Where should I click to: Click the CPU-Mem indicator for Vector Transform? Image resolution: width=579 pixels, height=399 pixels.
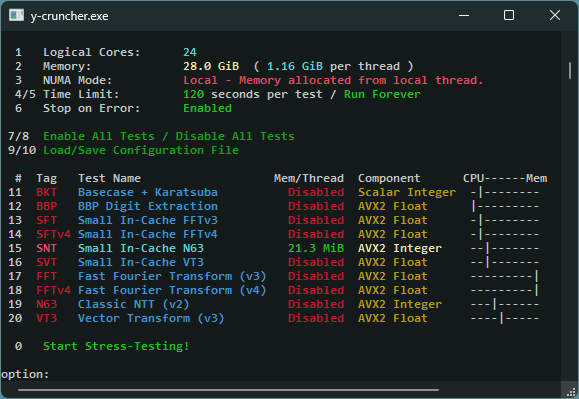505,318
